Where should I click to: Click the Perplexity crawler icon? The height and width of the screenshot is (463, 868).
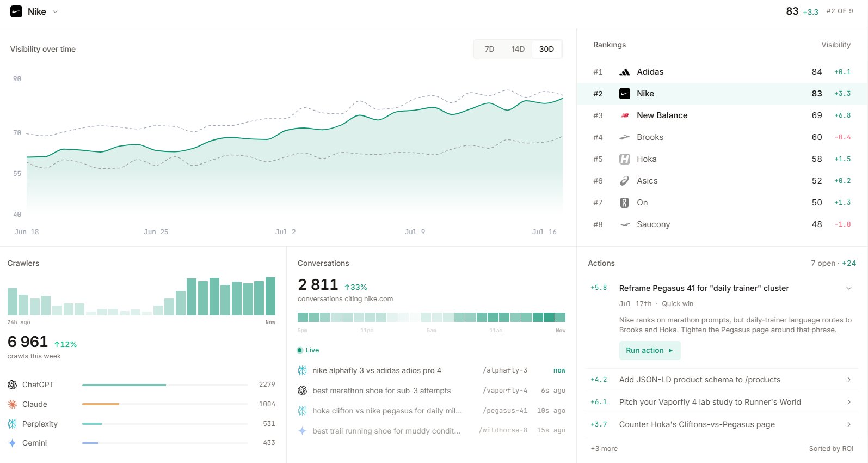pyautogui.click(x=12, y=424)
